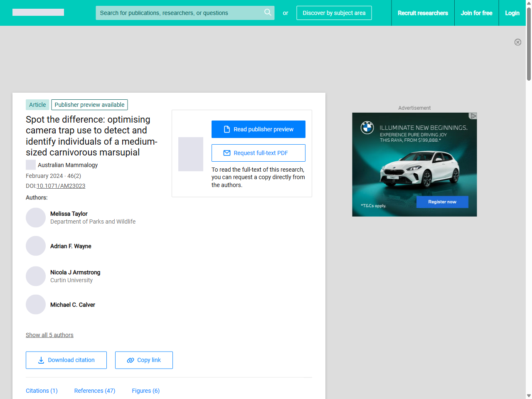Viewport: 532px width, 399px height.
Task: Focus the publications search field
Action: (179, 13)
